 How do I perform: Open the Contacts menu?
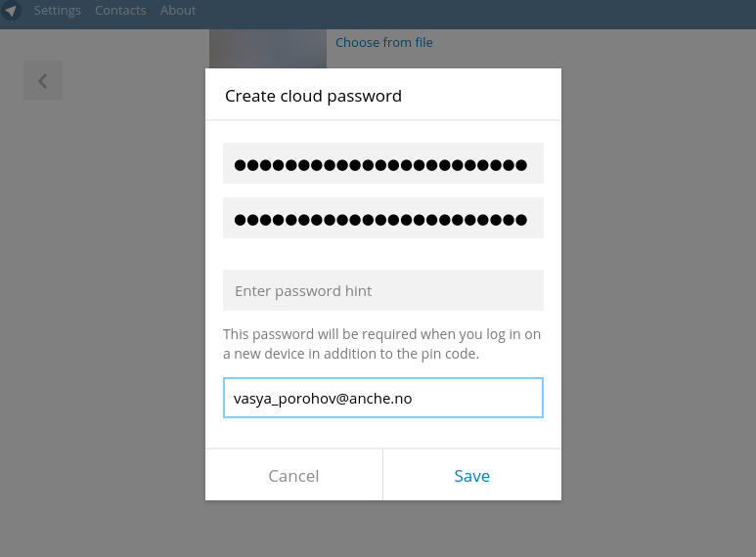(x=120, y=11)
